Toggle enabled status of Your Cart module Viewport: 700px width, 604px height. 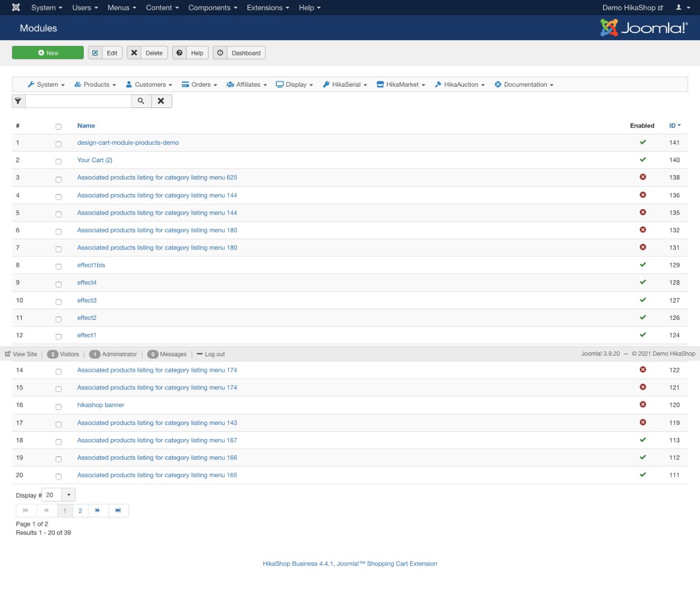point(642,160)
